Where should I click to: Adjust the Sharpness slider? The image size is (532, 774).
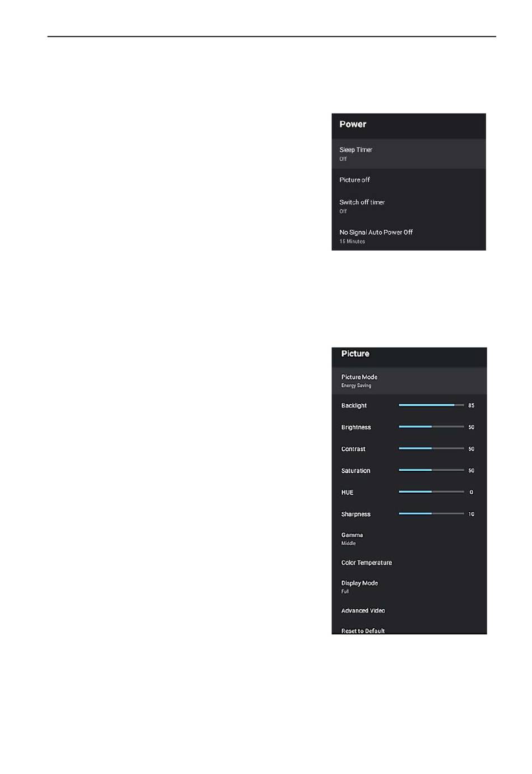tap(431, 514)
